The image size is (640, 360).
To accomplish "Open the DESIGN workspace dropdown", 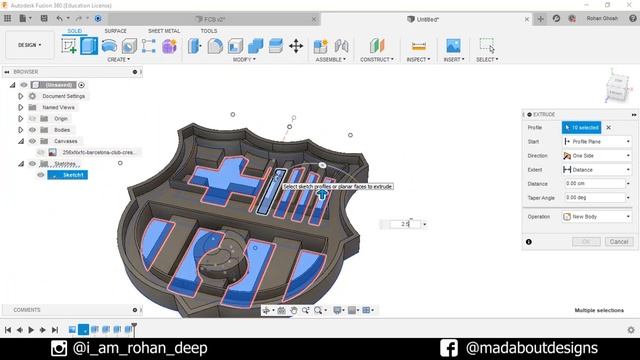I will click(x=29, y=45).
